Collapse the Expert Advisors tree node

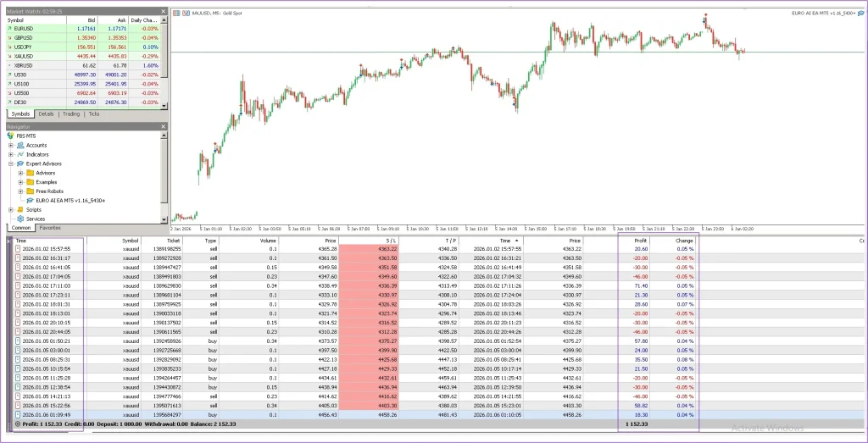coord(11,163)
